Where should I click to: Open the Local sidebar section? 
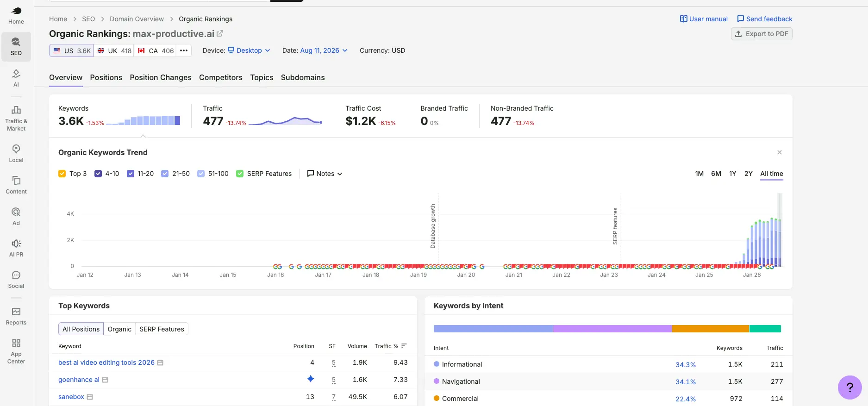point(16,154)
